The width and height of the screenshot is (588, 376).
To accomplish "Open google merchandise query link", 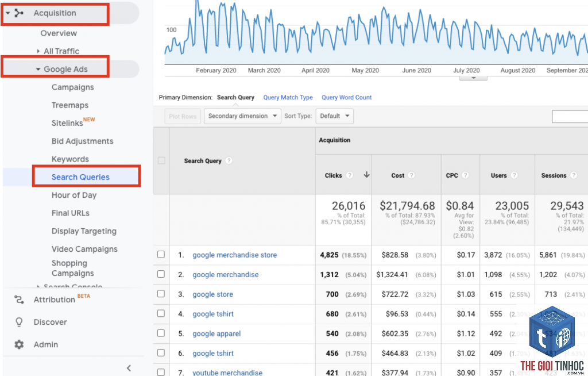I will tap(225, 275).
